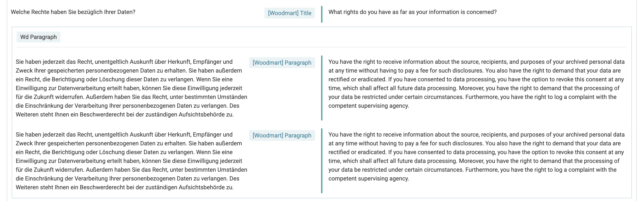The height and width of the screenshot is (201, 644).
Task: Click green status bar beside first paragraph translation
Action: click(x=322, y=88)
